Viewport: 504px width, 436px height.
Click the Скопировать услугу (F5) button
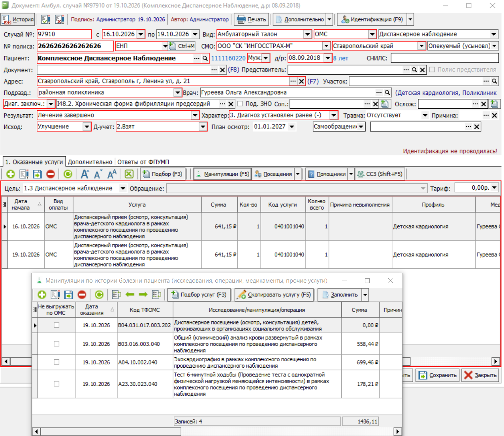[274, 294]
